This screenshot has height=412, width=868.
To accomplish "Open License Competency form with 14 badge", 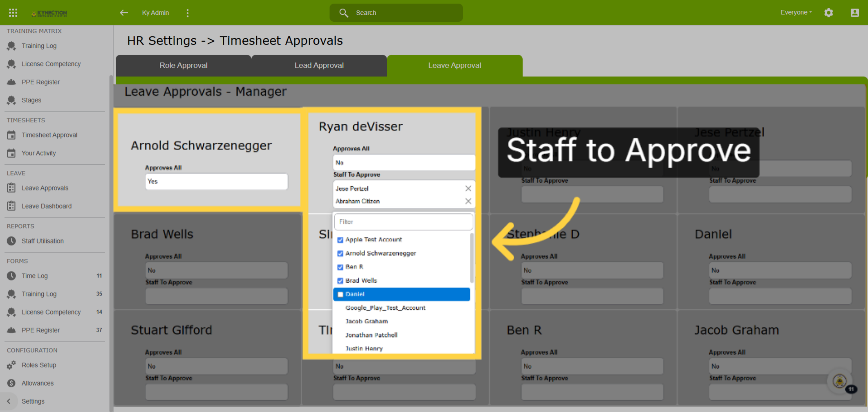I will tap(55, 312).
